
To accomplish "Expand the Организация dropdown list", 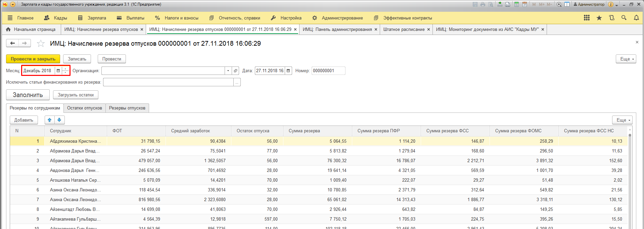I will pyautogui.click(x=228, y=71).
